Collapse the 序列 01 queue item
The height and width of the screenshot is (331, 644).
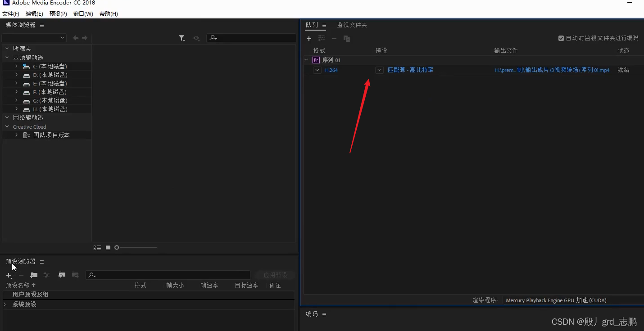(x=306, y=60)
